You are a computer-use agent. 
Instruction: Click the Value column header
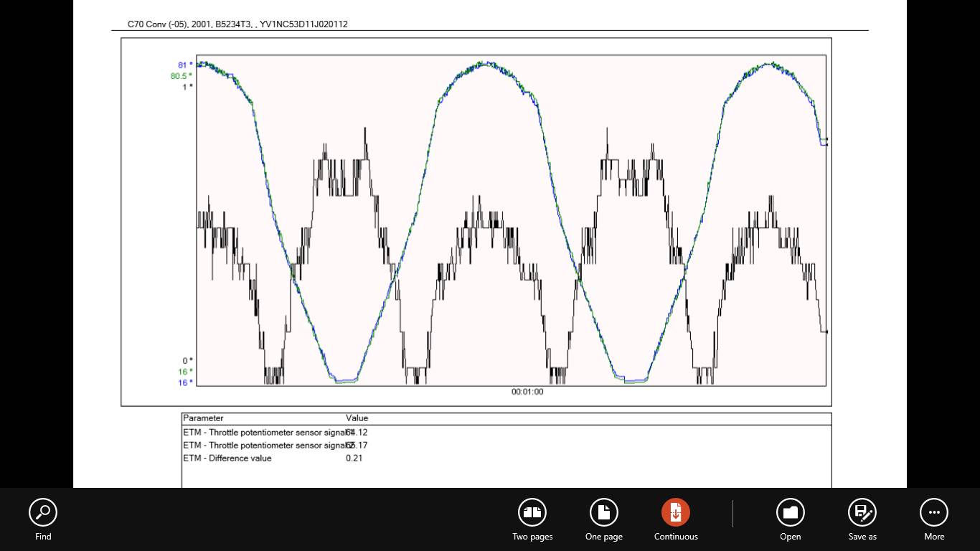coord(357,418)
